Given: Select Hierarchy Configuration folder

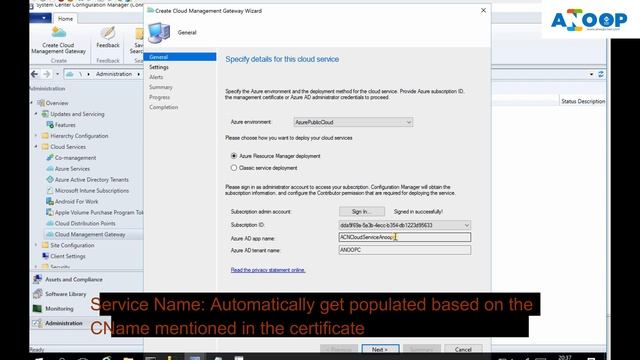Looking at the screenshot, I should (x=79, y=136).
